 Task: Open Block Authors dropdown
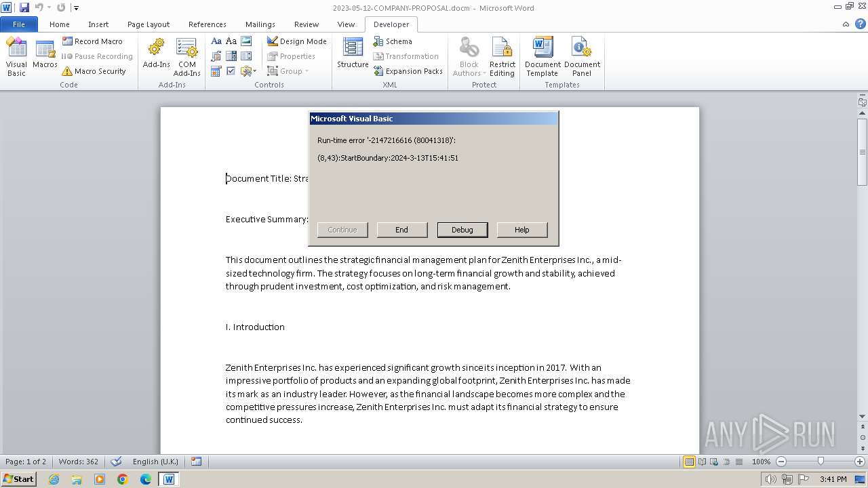(469, 57)
